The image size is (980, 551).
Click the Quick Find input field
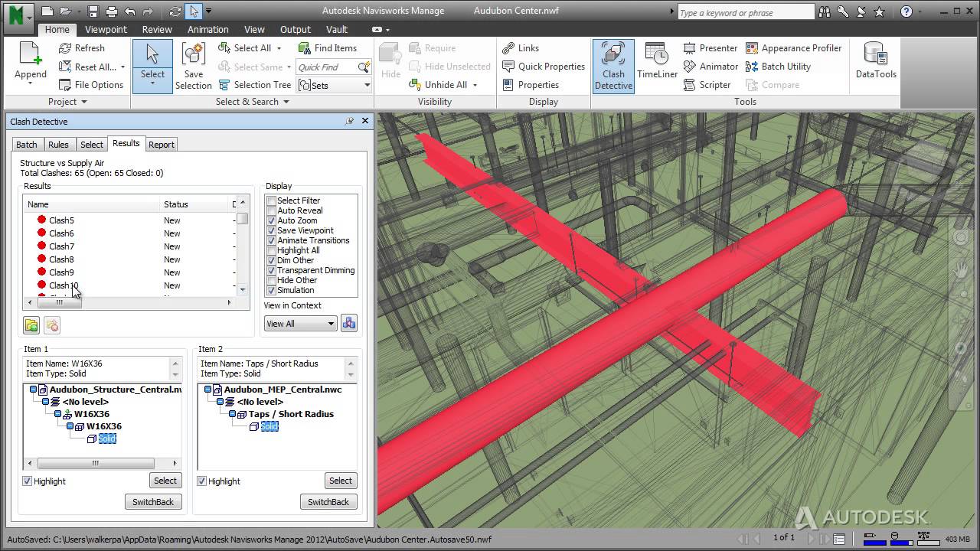pos(326,67)
